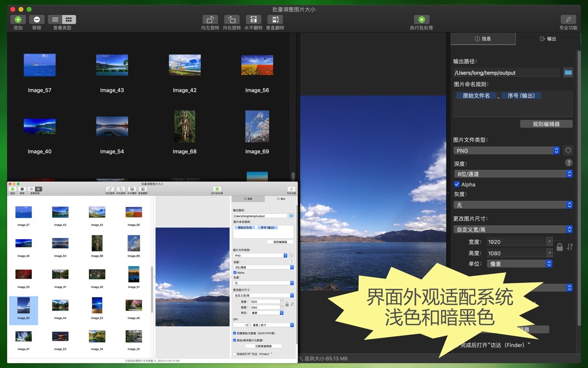Open 像素/英寸 DPI dropdown in the light window
Viewport: 588px width, 368px height.
click(x=272, y=325)
